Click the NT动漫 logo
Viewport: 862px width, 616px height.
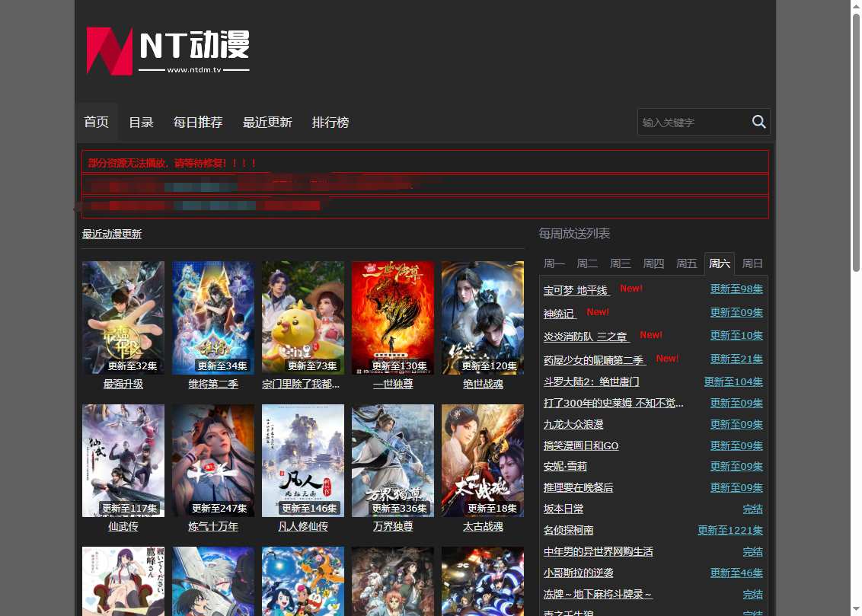pos(167,50)
